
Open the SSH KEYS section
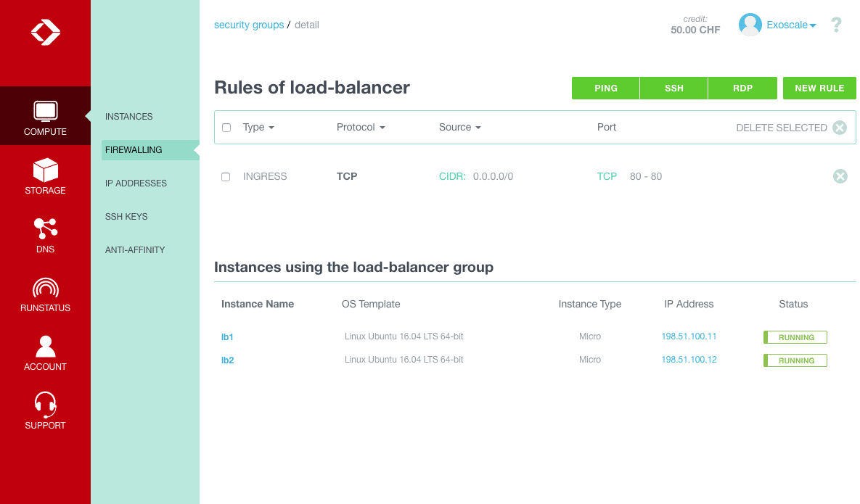[x=125, y=216]
